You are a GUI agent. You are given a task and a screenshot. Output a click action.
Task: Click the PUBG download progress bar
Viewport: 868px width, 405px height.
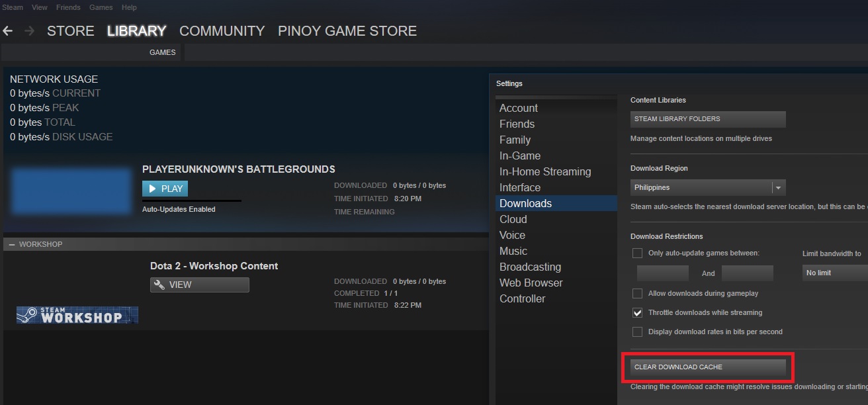[192, 201]
